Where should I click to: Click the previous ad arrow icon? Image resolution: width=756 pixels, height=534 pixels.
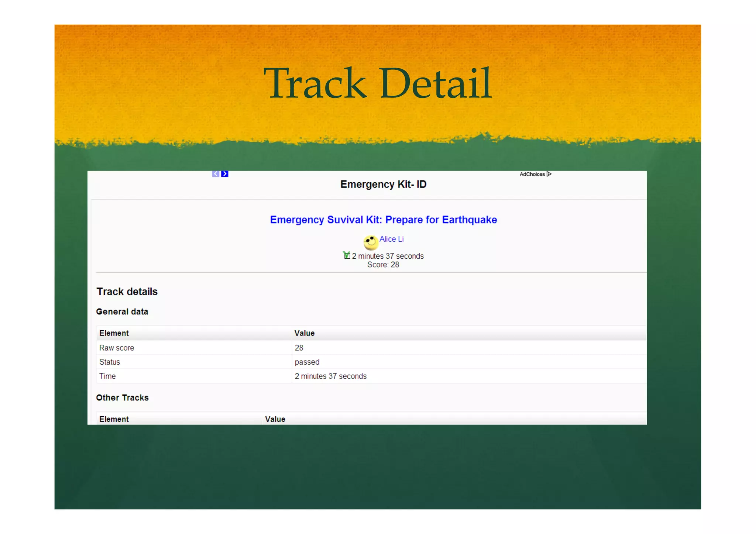(x=216, y=174)
